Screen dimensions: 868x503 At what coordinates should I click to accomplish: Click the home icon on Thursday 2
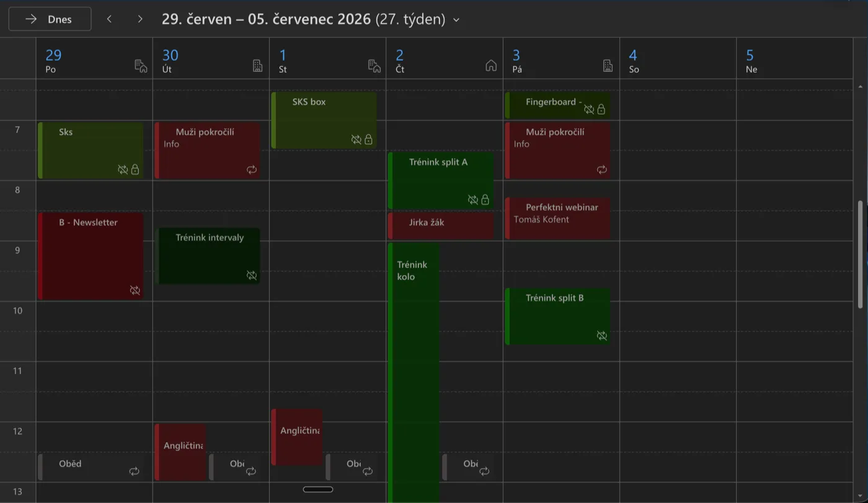click(491, 66)
